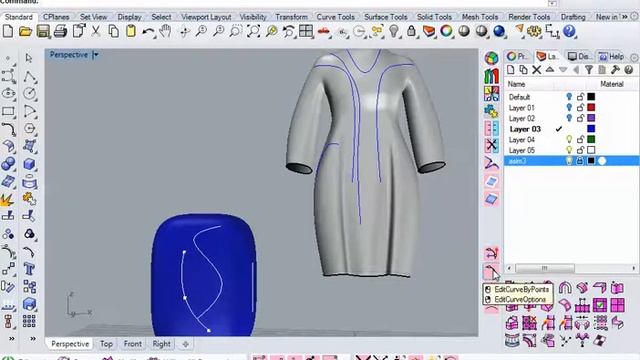This screenshot has height=360, width=640.
Task: Toggle visibility bulb for Default layer
Action: [x=569, y=97]
